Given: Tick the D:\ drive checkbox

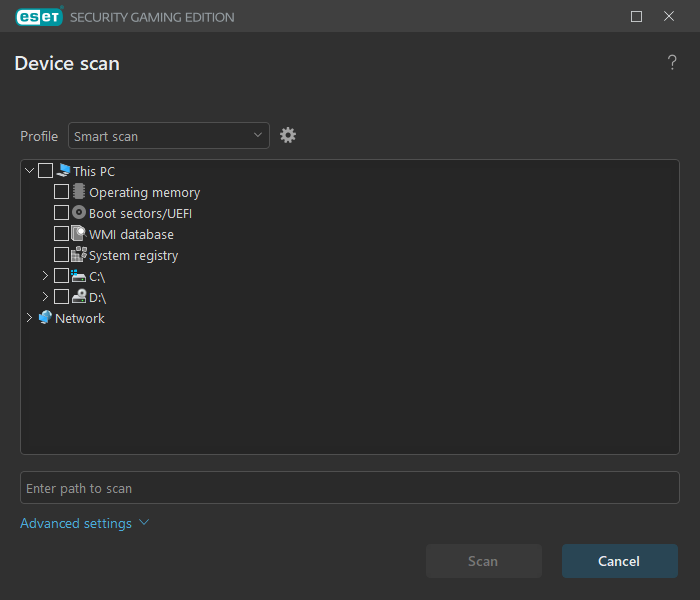Looking at the screenshot, I should click(x=61, y=296).
